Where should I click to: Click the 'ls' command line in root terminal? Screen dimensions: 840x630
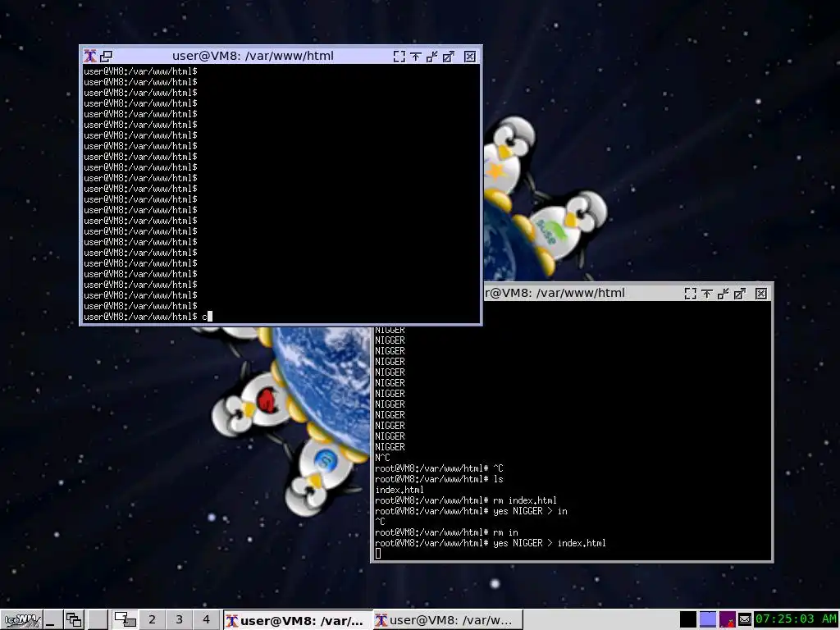pos(440,479)
